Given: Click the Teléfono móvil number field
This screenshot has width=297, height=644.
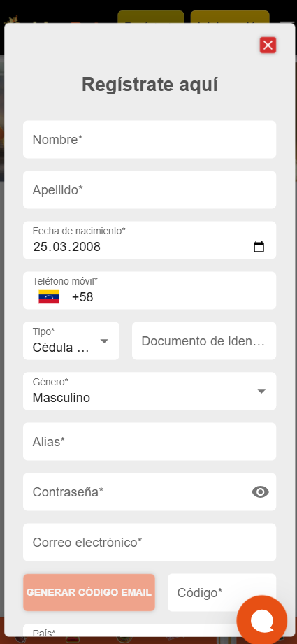Looking at the screenshot, I should click(150, 290).
